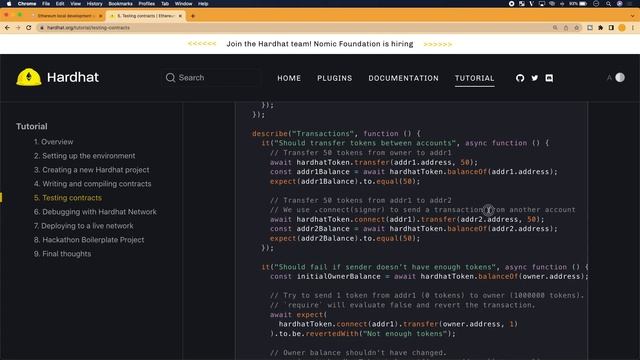Open the PLUGINS nav link

(335, 78)
